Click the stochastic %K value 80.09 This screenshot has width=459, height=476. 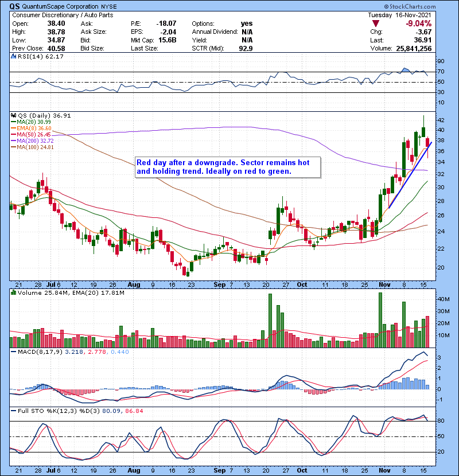pos(111,411)
